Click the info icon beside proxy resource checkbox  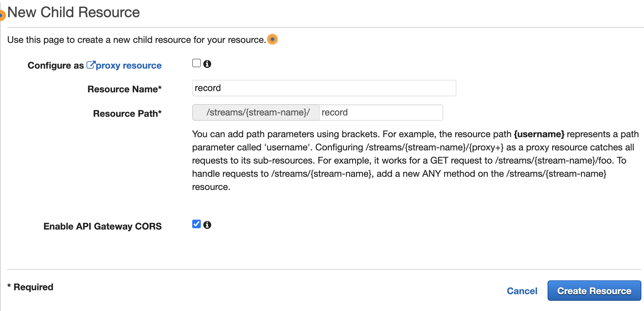(207, 64)
